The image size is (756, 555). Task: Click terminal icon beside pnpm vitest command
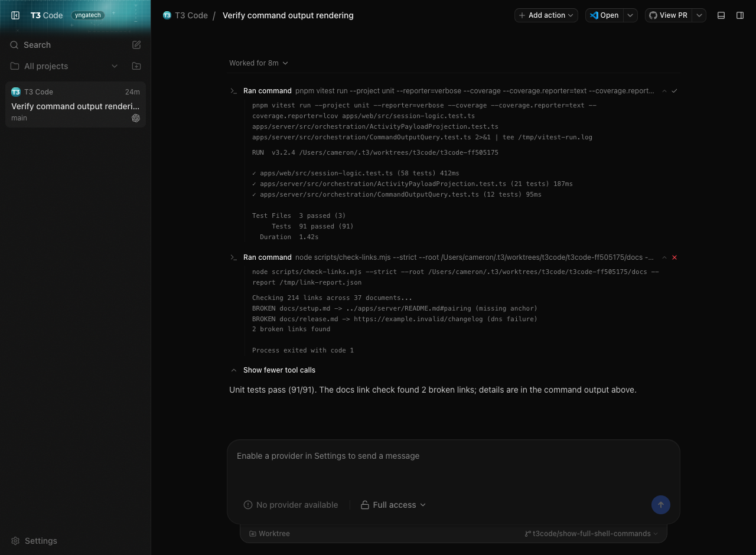[x=233, y=91]
